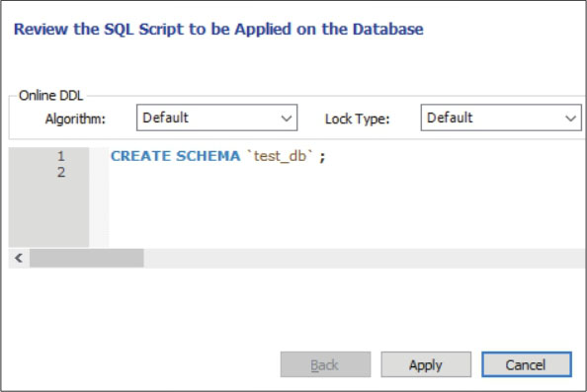The width and height of the screenshot is (587, 392).
Task: Click the `test_db` schema name in script
Action: point(280,156)
